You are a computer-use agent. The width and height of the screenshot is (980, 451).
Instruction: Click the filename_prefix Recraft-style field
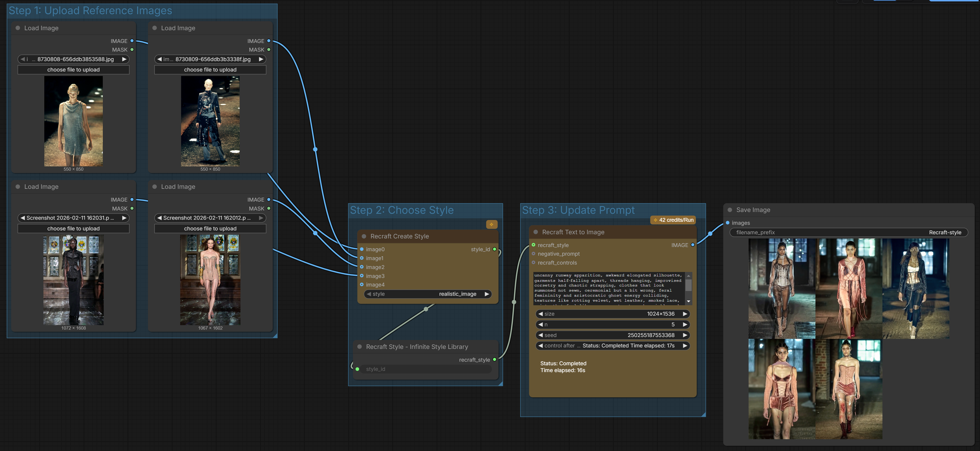pos(848,232)
